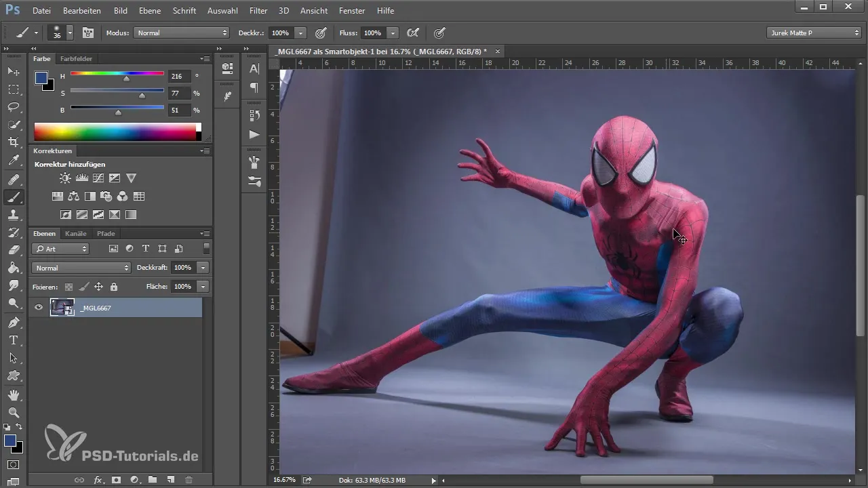Select the Healing Brush tool
The height and width of the screenshot is (488, 868).
coord(14,180)
